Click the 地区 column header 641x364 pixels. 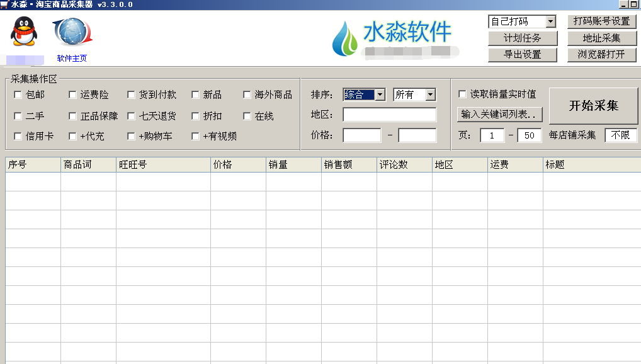click(460, 165)
